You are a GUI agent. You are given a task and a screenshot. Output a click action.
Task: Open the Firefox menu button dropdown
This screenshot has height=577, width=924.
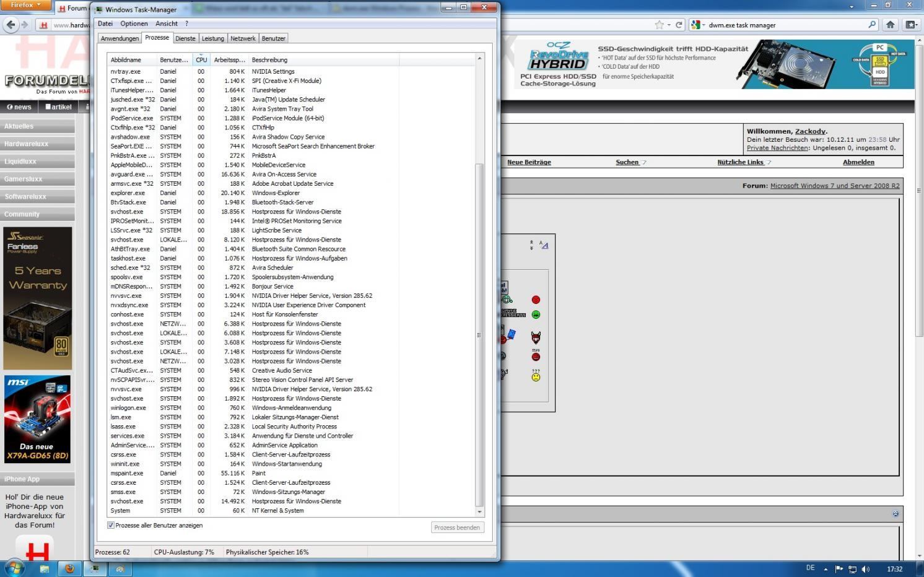click(25, 5)
